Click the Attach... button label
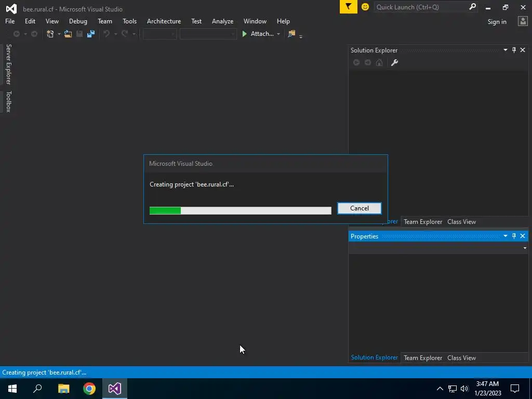The image size is (532, 399). click(262, 34)
